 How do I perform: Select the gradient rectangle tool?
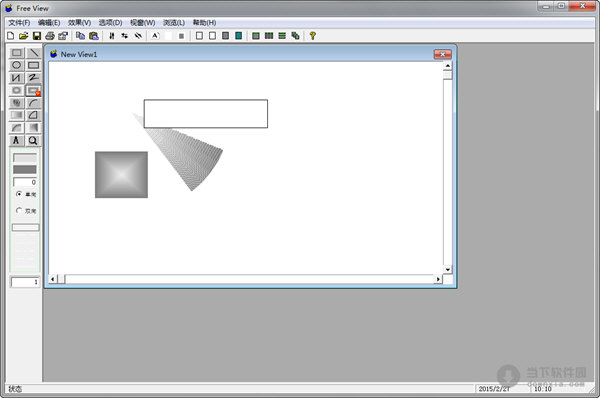click(16, 115)
